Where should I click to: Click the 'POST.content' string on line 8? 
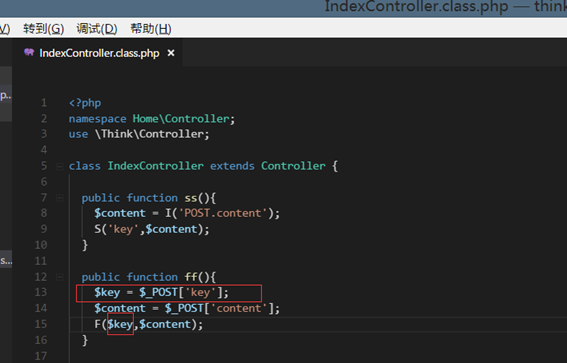pos(223,213)
